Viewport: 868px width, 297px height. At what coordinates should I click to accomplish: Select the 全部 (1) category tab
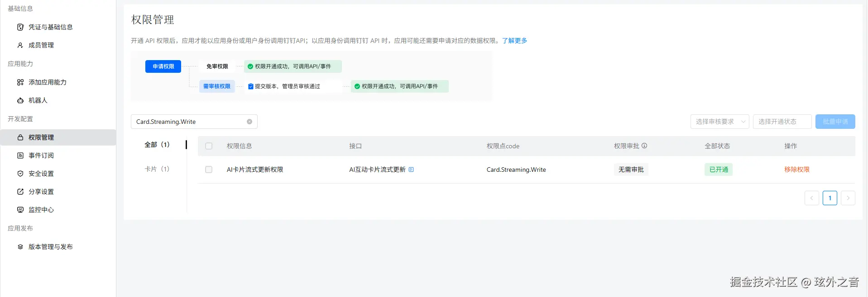click(x=157, y=145)
